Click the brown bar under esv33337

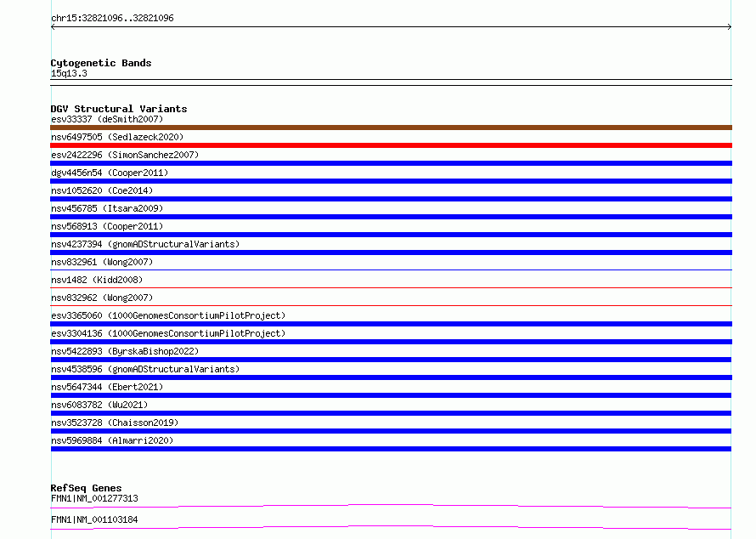click(x=391, y=128)
